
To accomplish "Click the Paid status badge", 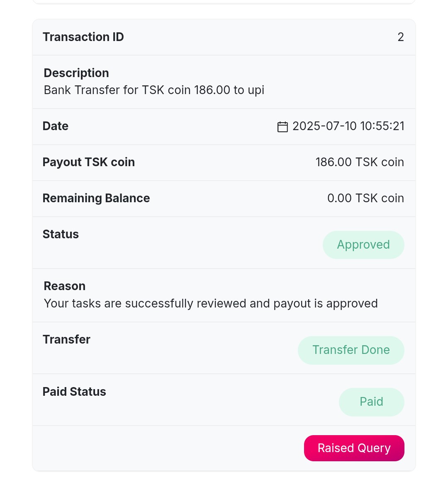I will [x=371, y=402].
